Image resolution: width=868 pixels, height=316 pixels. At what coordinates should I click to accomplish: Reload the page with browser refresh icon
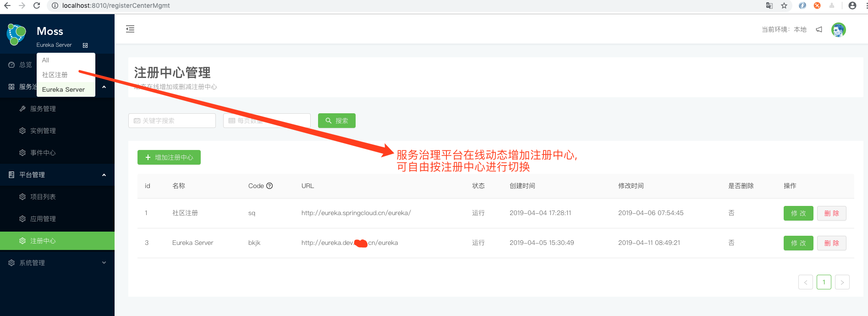coord(37,6)
